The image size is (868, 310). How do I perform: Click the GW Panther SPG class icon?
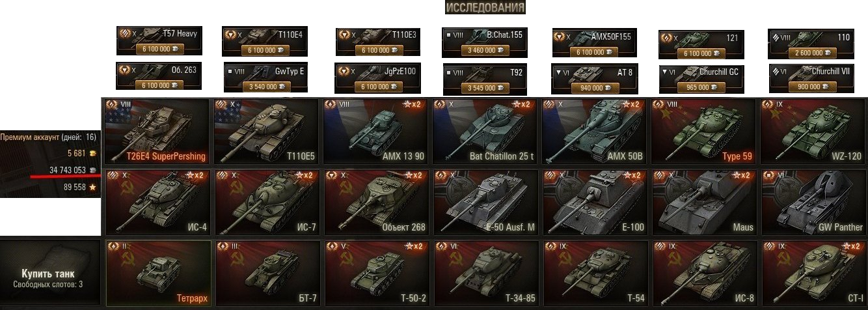pos(770,175)
